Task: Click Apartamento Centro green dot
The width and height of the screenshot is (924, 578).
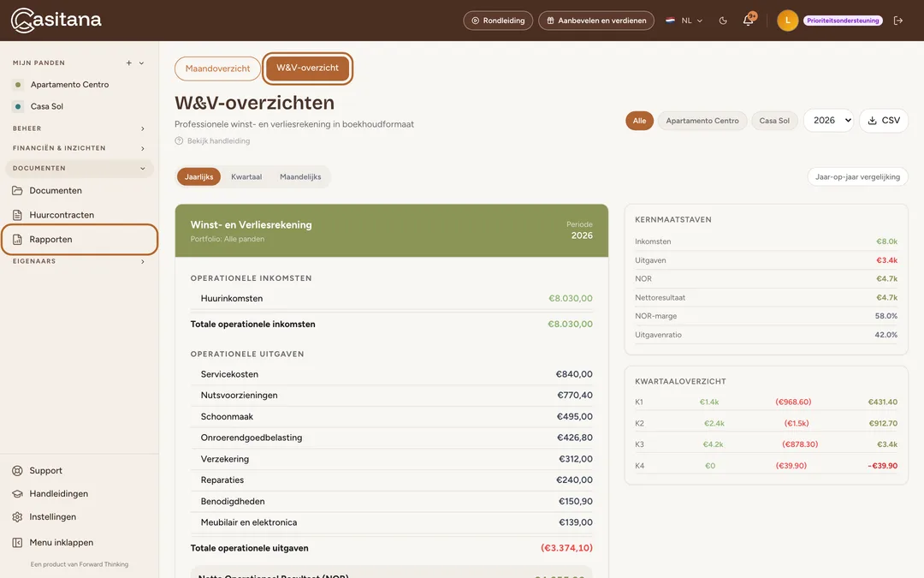Action: pyautogui.click(x=18, y=85)
